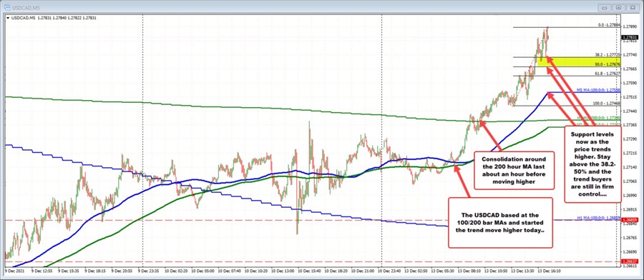Screen dimensions: 644x280
Task: Click the time axis label 9 Dec 15:35
Action: (68, 271)
